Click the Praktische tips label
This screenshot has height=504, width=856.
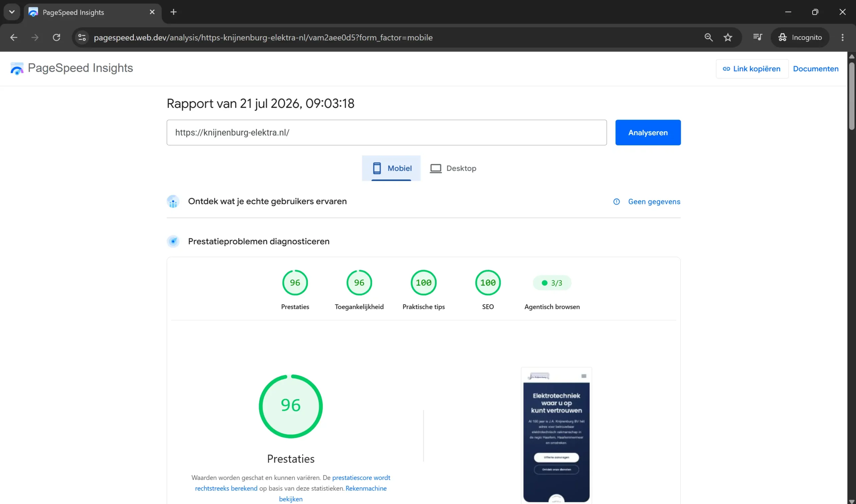coord(424,307)
